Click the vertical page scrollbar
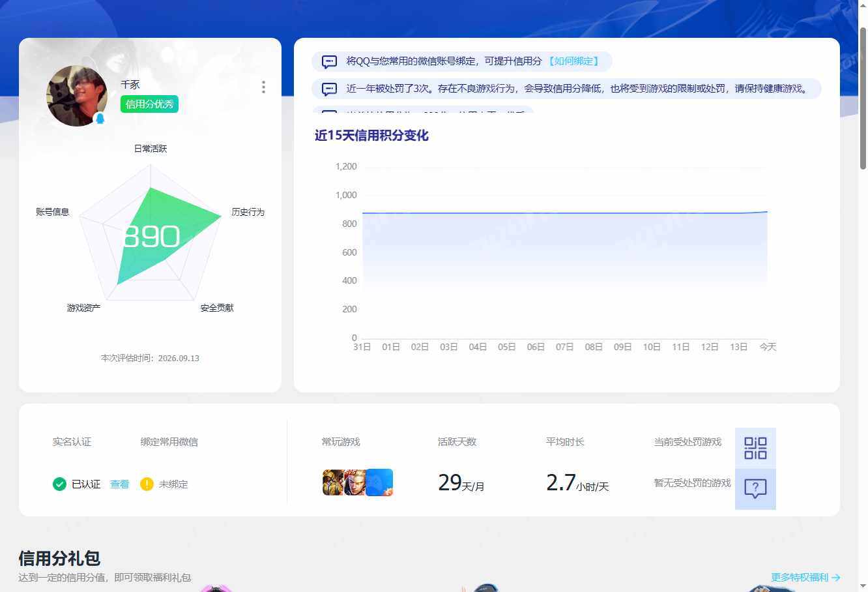The height and width of the screenshot is (592, 868). tap(863, 98)
